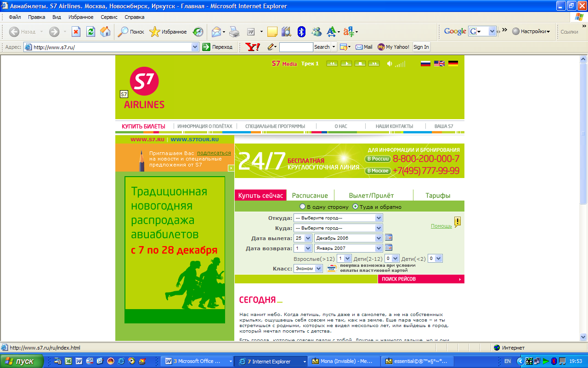
Task: Click the page vertical scrollbar thumb
Action: (583, 133)
